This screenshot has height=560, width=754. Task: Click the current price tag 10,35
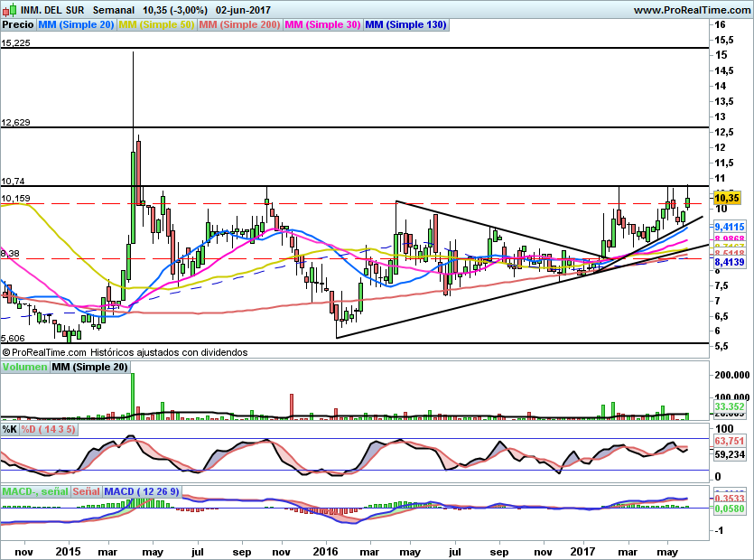727,198
